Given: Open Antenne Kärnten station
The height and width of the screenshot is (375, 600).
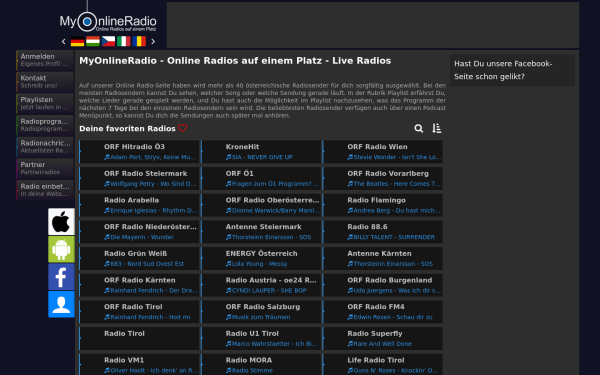Looking at the screenshot, I should click(383, 258).
